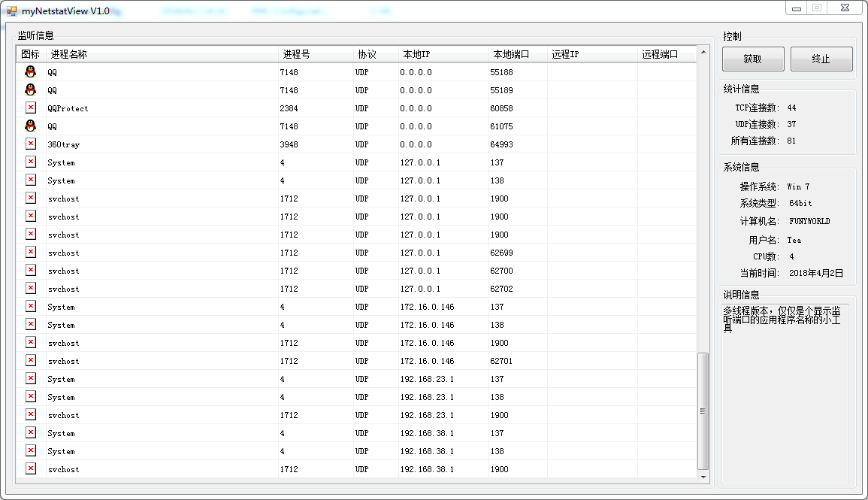Click the UDP连接数 value 37
Image resolution: width=868 pixels, height=500 pixels.
coord(791,125)
